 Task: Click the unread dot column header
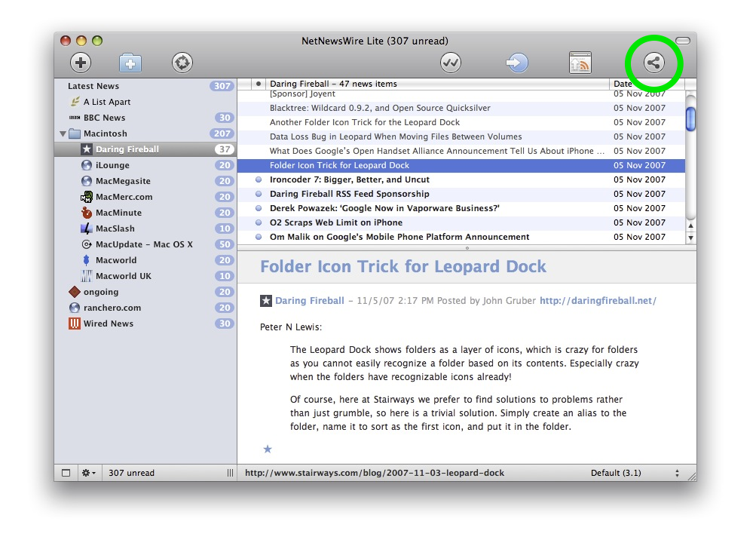pyautogui.click(x=259, y=84)
